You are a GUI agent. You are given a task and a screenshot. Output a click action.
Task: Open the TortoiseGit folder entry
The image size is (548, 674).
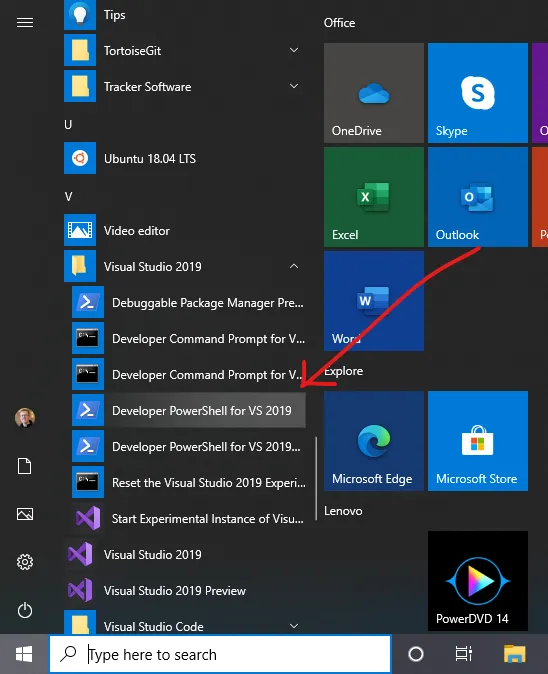tap(185, 51)
